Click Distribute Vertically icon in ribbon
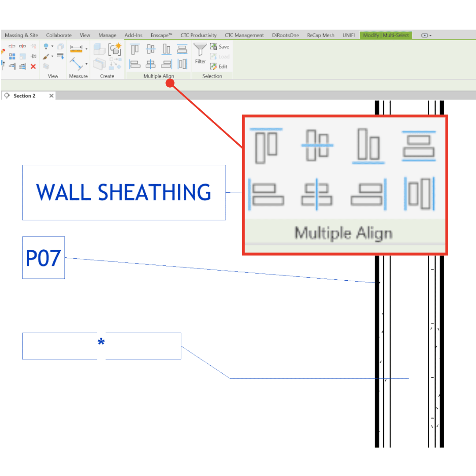Image resolution: width=476 pixels, height=476 pixels. [x=182, y=49]
